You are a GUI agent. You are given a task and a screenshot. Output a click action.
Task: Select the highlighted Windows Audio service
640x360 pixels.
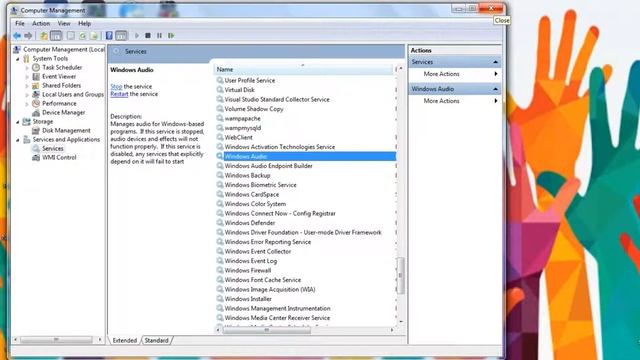click(306, 156)
